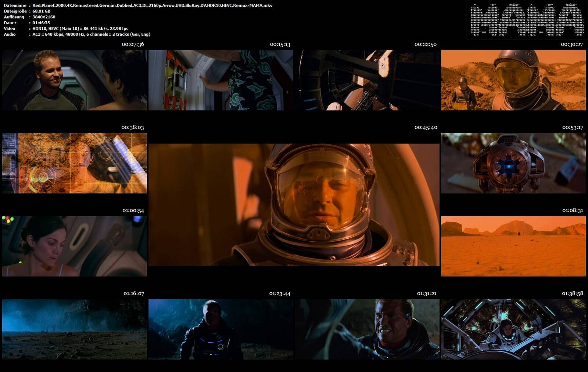Screen dimensions: 588x372
Task: Click the file size value 68.01 GB
Action: coord(42,11)
